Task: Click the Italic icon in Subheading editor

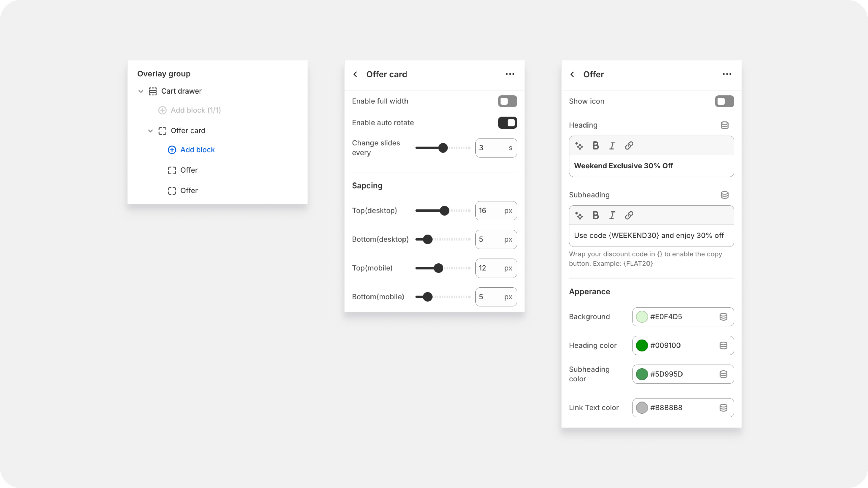Action: pos(612,215)
